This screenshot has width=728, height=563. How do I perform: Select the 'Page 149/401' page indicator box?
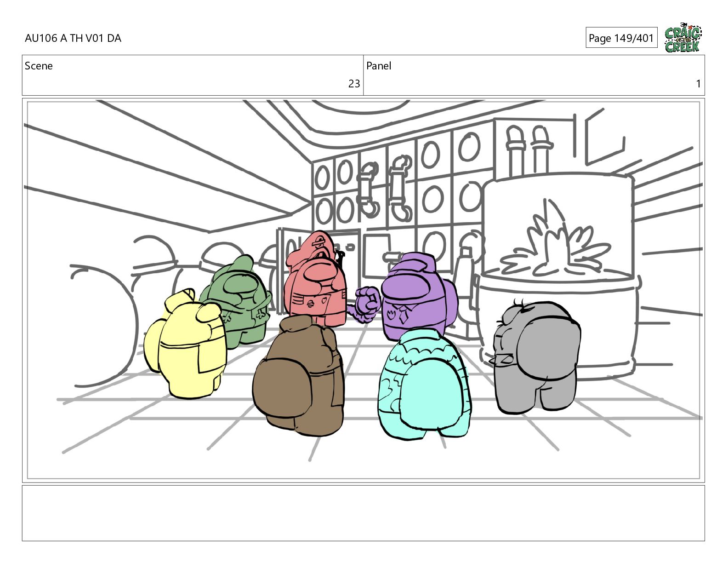pyautogui.click(x=621, y=38)
